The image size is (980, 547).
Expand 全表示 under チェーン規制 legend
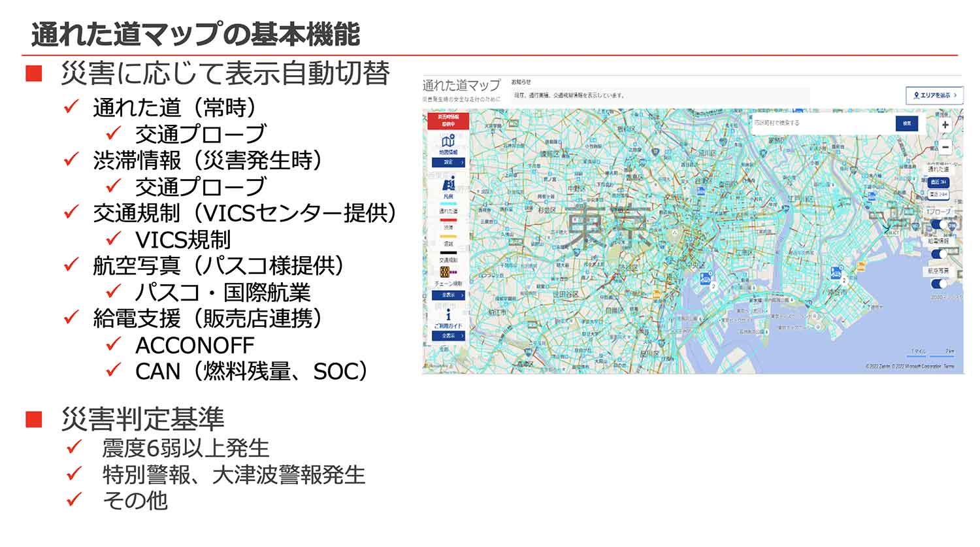(448, 295)
